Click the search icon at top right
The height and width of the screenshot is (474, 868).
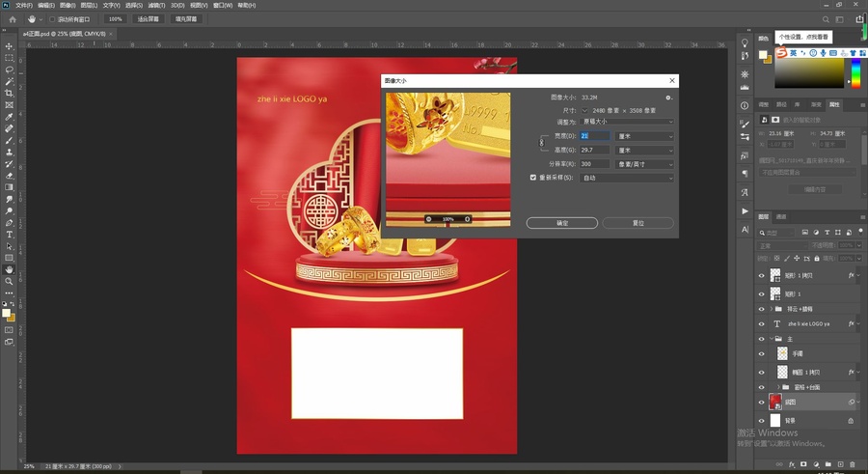826,19
